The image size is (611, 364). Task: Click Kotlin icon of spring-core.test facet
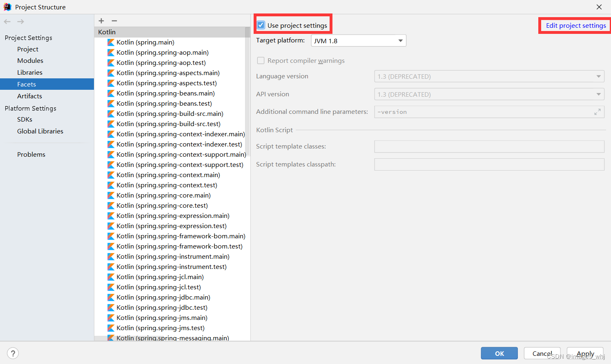(111, 206)
